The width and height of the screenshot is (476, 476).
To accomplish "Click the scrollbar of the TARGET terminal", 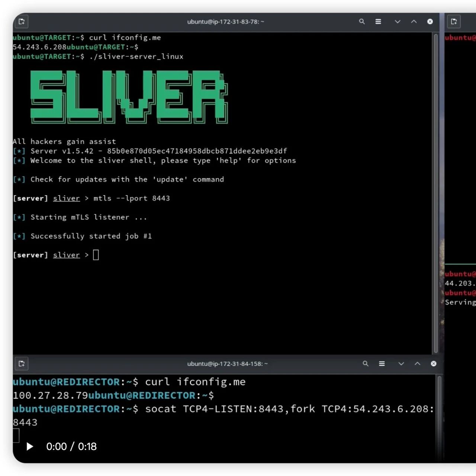I will coord(435,193).
